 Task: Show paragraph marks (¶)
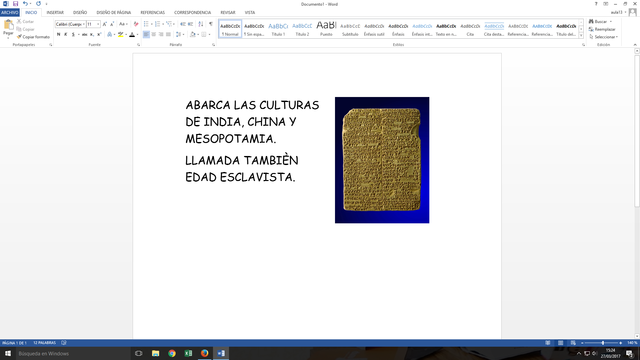coord(211,24)
